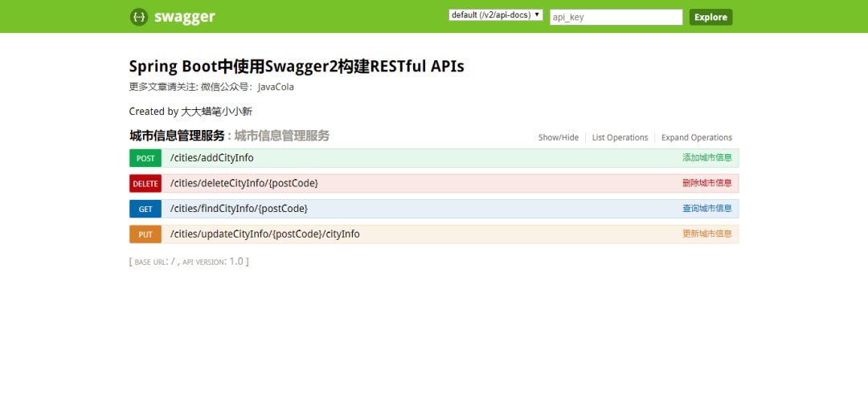868x403 pixels.
Task: Focus the api_key input field
Action: tap(616, 17)
